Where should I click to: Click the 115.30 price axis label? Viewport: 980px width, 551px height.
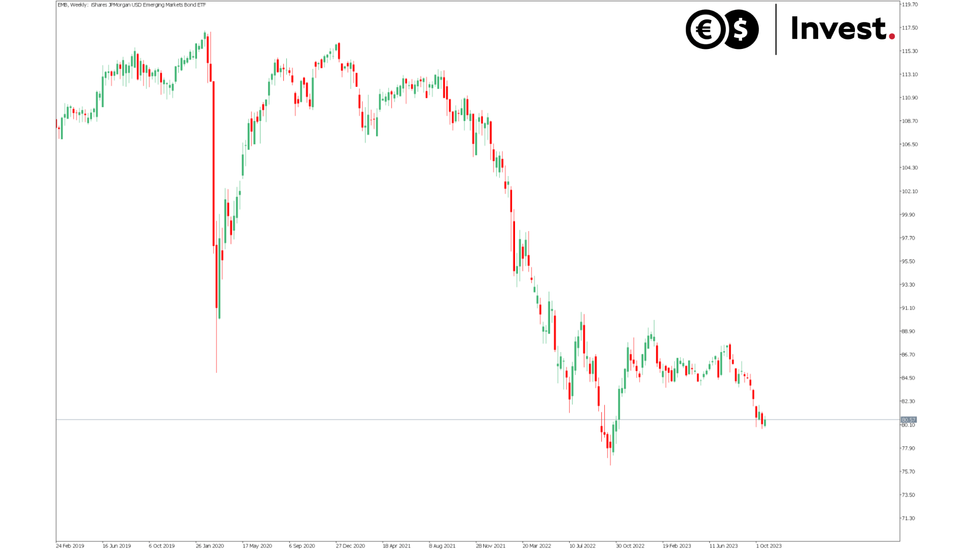pos(910,52)
